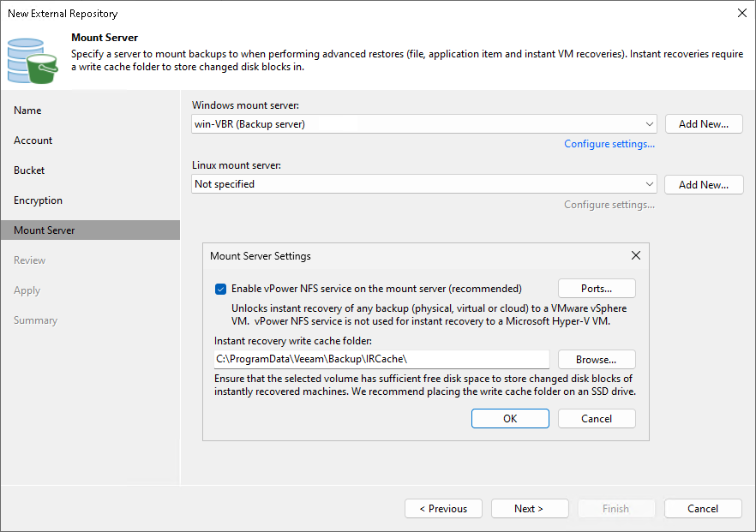This screenshot has width=756, height=532.
Task: Click the external repository bucket icon
Action: point(33,61)
